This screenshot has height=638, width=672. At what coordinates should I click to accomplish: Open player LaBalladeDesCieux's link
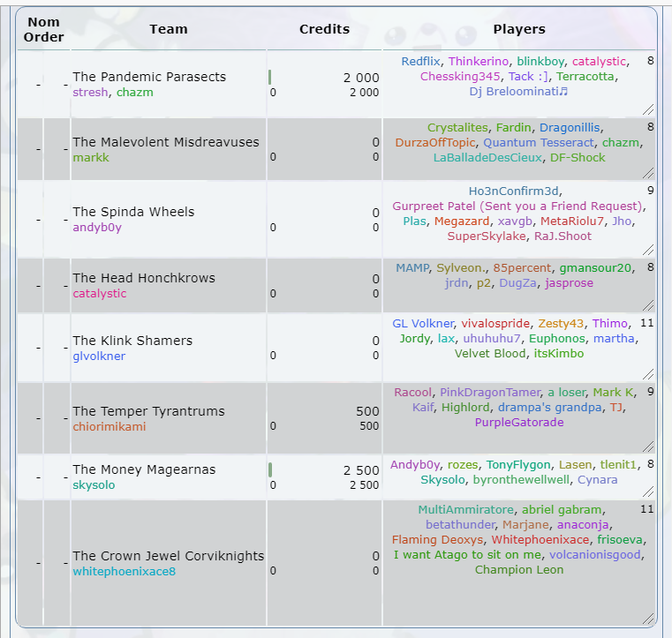point(487,158)
